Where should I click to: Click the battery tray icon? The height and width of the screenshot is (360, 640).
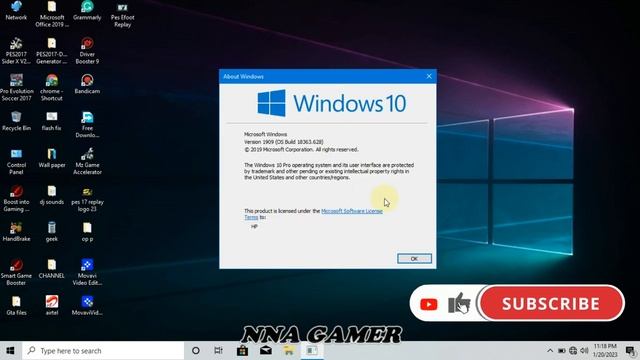point(562,351)
